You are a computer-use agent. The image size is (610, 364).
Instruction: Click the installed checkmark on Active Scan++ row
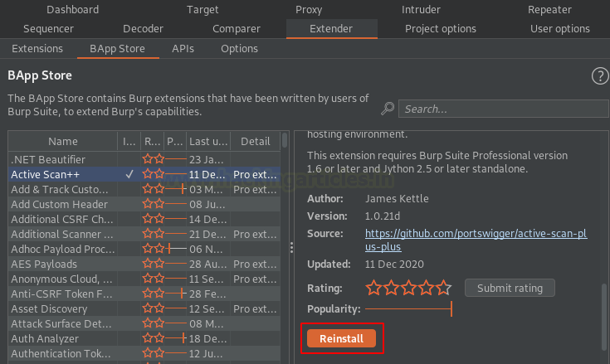[x=129, y=174]
